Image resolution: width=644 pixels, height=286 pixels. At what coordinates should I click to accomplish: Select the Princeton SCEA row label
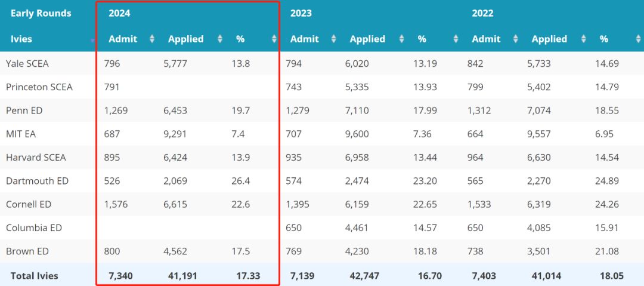click(x=39, y=87)
